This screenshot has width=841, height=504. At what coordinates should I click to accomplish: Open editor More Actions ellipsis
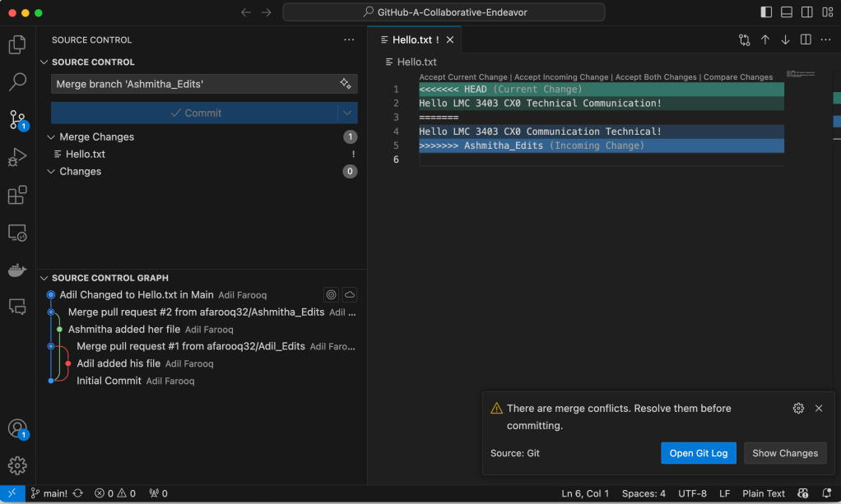pyautogui.click(x=826, y=39)
